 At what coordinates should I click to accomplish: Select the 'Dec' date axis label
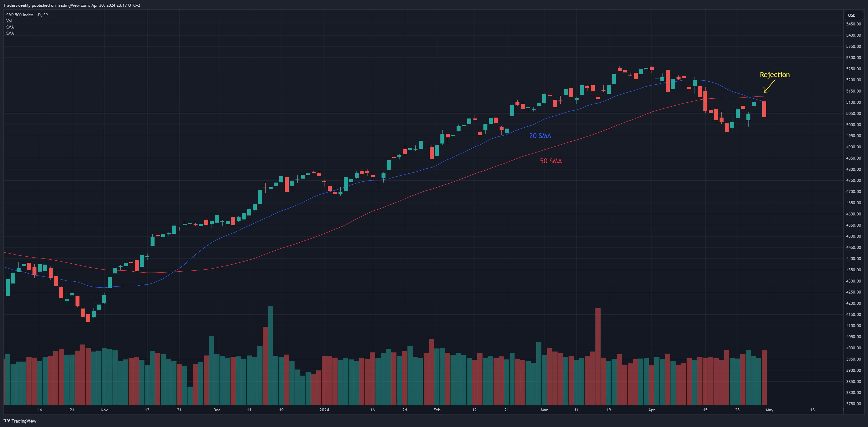(217, 410)
